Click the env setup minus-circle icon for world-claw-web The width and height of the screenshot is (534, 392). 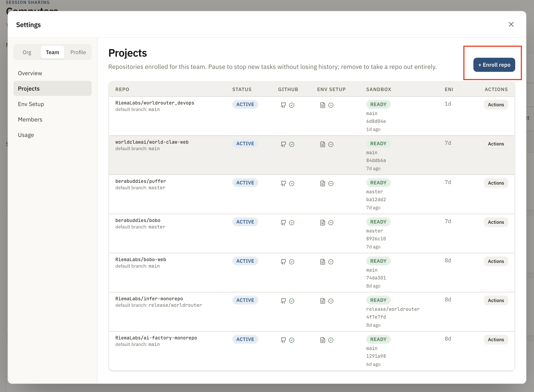[331, 144]
